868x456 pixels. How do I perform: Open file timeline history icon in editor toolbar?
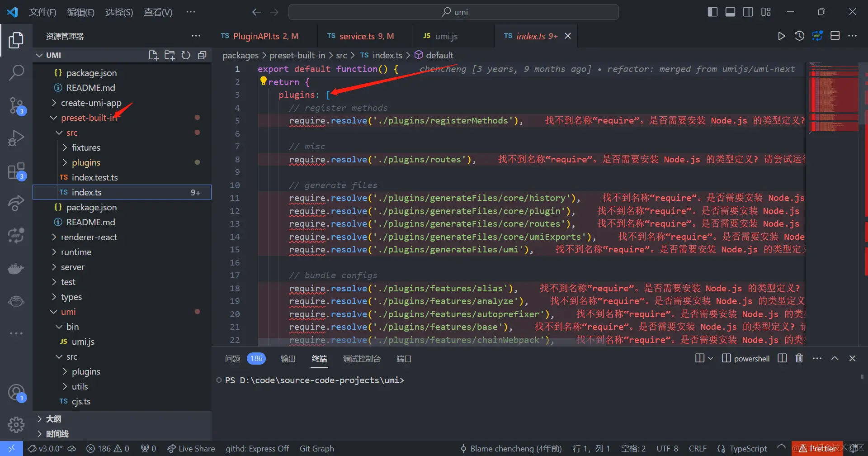[799, 36]
